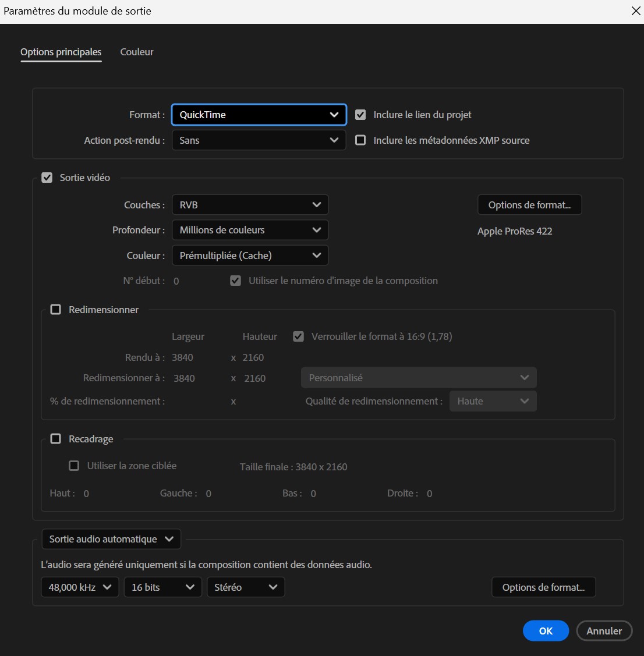Click video Options de format button

click(x=529, y=205)
